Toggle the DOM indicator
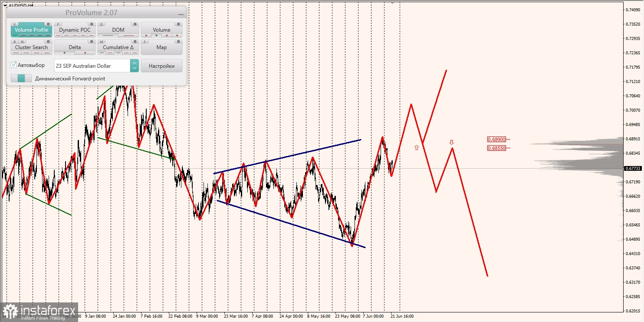Viewport: 644px width, 322px height. coord(118,30)
